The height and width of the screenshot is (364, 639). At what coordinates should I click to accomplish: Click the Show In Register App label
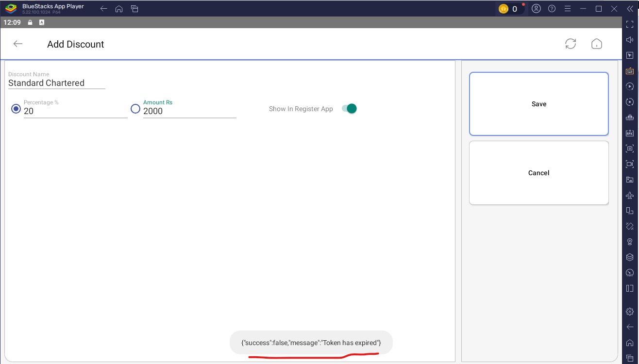(x=301, y=109)
